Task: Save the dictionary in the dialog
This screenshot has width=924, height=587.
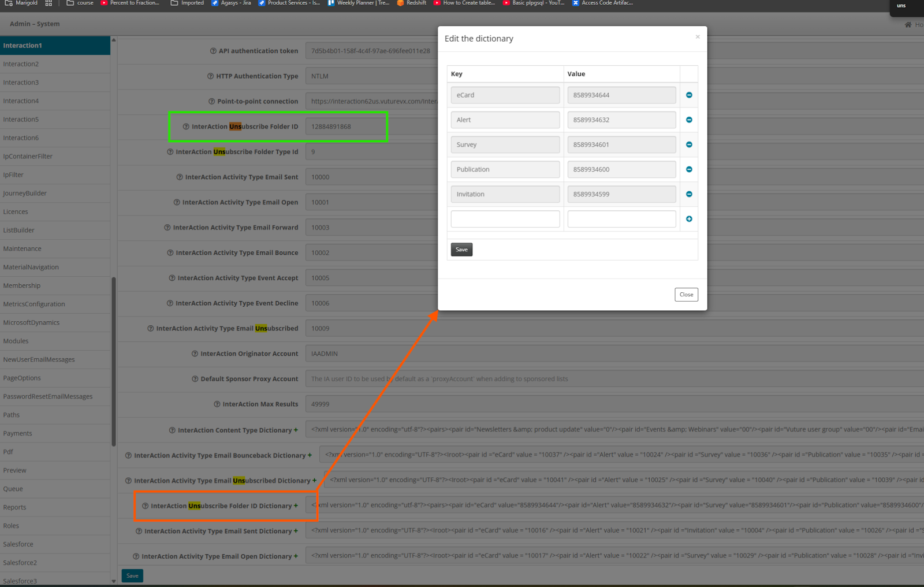Action: point(461,250)
